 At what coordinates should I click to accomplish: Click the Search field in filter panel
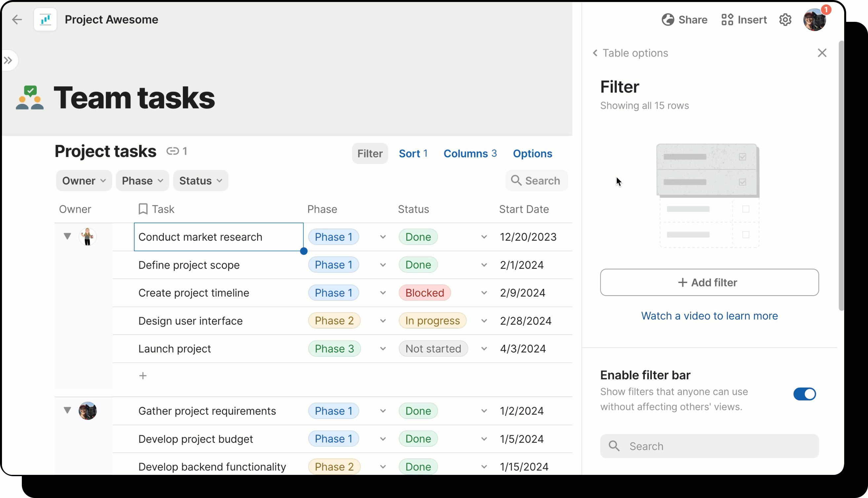click(709, 446)
